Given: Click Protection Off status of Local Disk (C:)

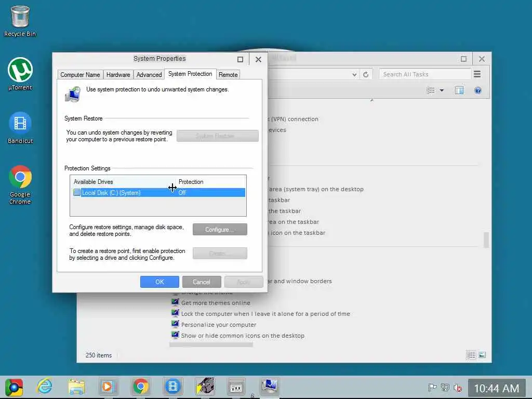Looking at the screenshot, I should click(x=182, y=192).
